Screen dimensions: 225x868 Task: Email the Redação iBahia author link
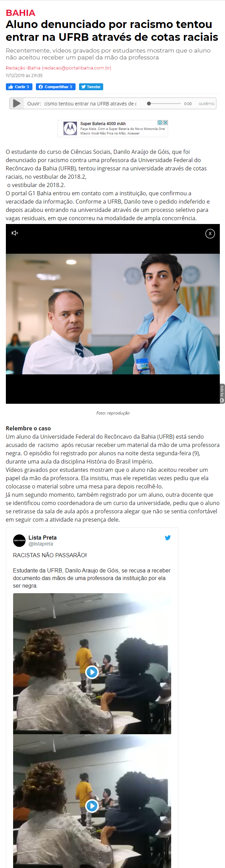click(58, 68)
